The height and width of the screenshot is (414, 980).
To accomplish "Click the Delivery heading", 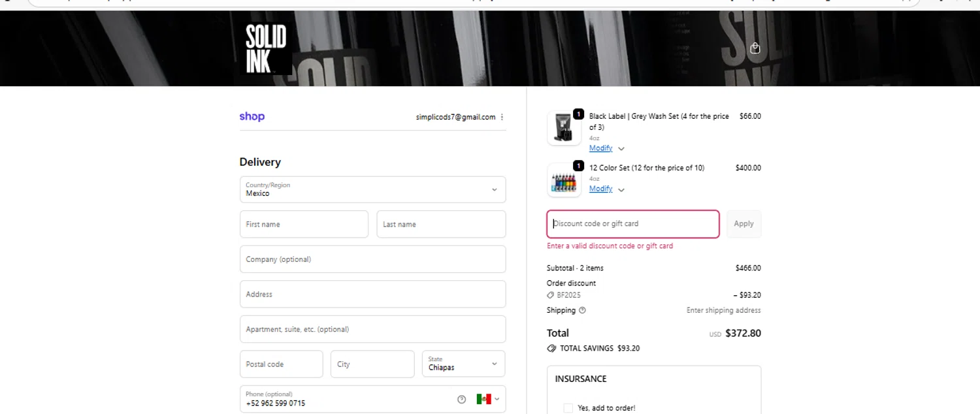I will [260, 162].
